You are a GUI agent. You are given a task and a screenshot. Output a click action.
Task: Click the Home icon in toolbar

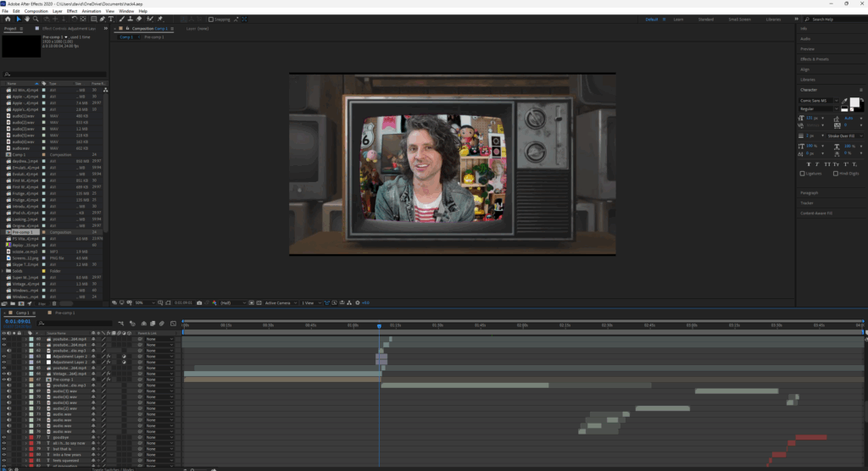click(8, 19)
